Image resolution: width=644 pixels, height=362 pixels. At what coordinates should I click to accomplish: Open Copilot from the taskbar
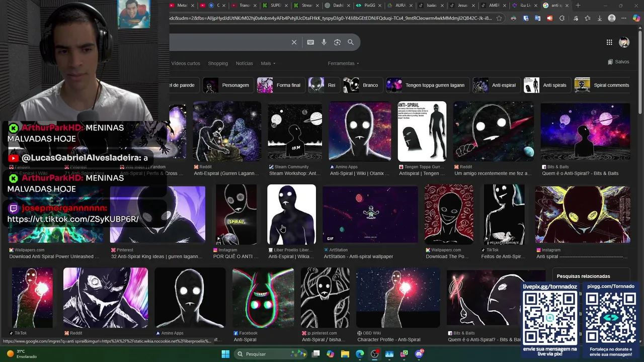click(330, 354)
